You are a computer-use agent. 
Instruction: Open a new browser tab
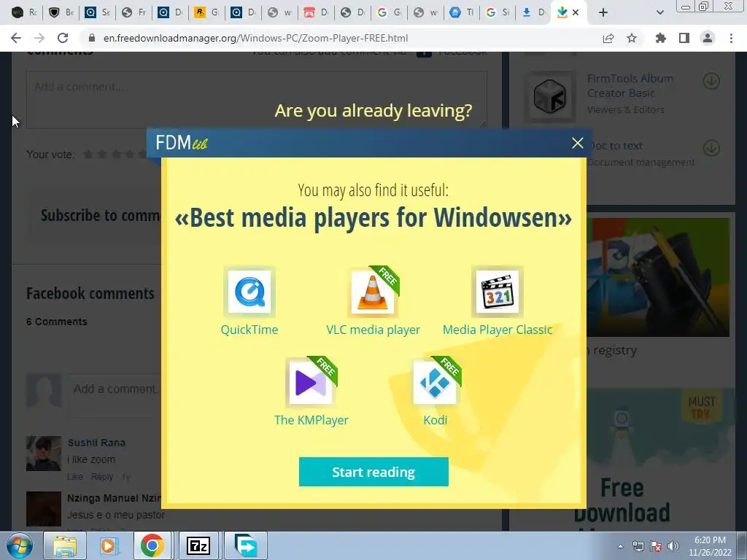pos(603,12)
